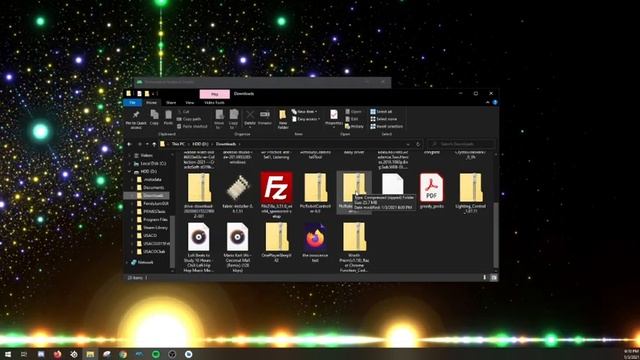Select the USACO folder in the tree

(x=147, y=236)
